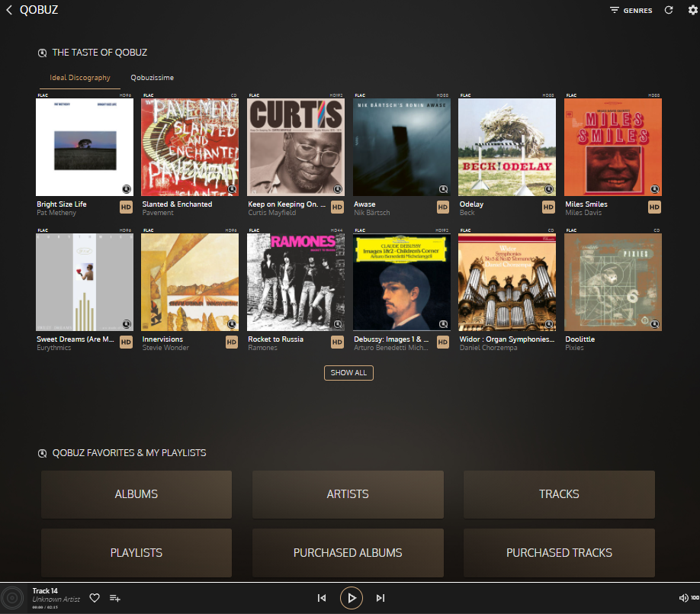Switch to the Qobuzissime tab
The image size is (700, 614).
click(153, 78)
